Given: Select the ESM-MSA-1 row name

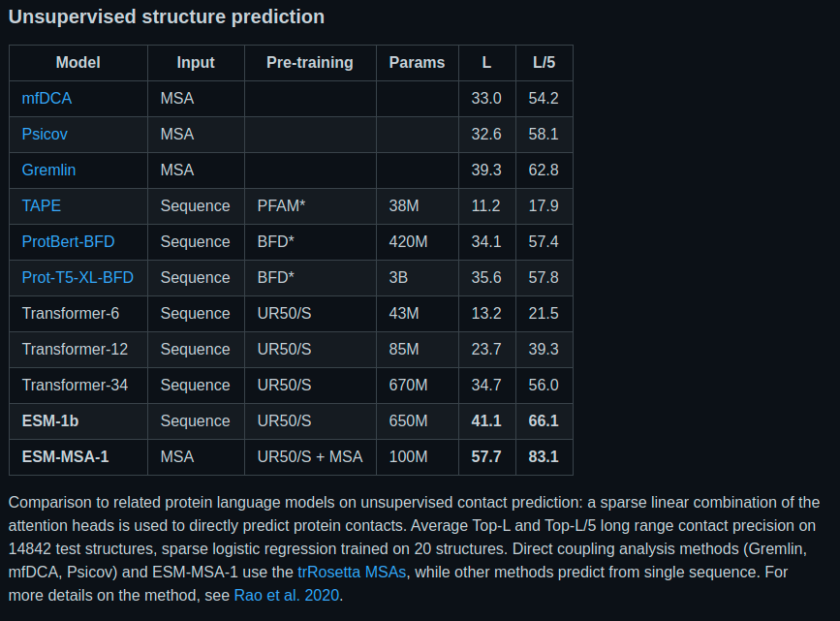Looking at the screenshot, I should [65, 456].
